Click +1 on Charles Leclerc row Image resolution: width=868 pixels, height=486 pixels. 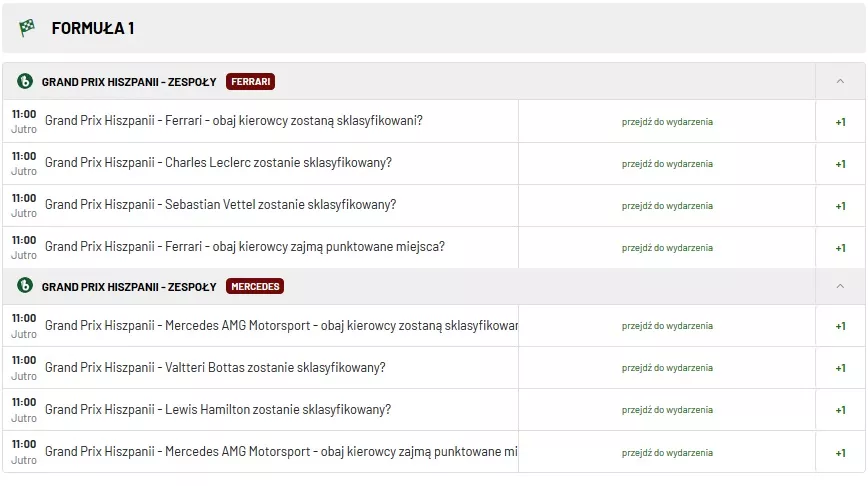tap(840, 164)
